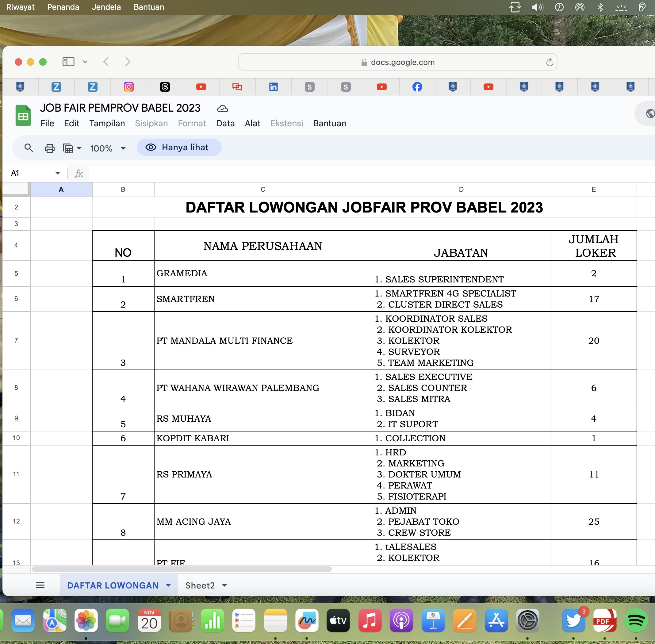Reload the page in the address bar
This screenshot has height=644, width=655.
click(x=549, y=62)
